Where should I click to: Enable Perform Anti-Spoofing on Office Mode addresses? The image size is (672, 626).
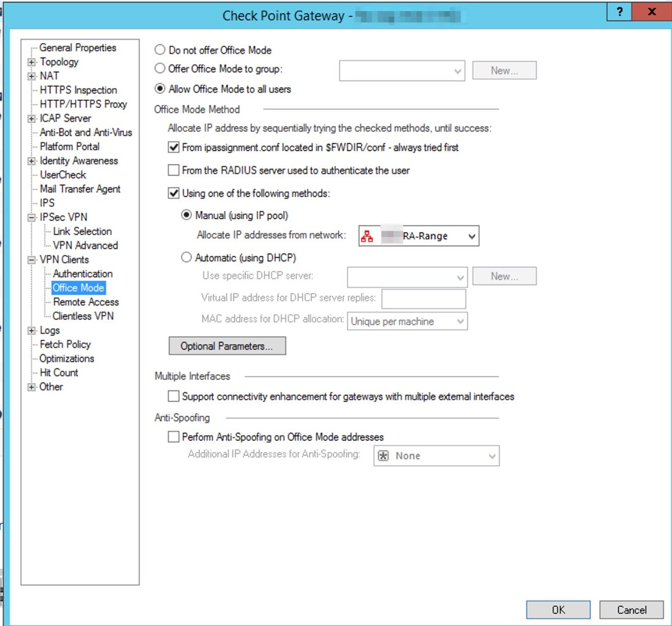coord(173,437)
